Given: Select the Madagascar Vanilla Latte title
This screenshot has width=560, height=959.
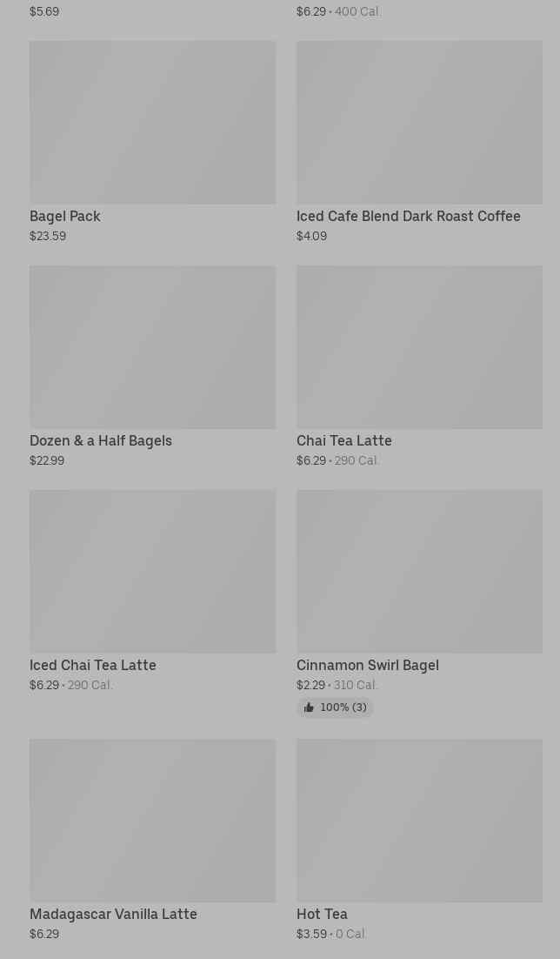Looking at the screenshot, I should pos(113,915).
